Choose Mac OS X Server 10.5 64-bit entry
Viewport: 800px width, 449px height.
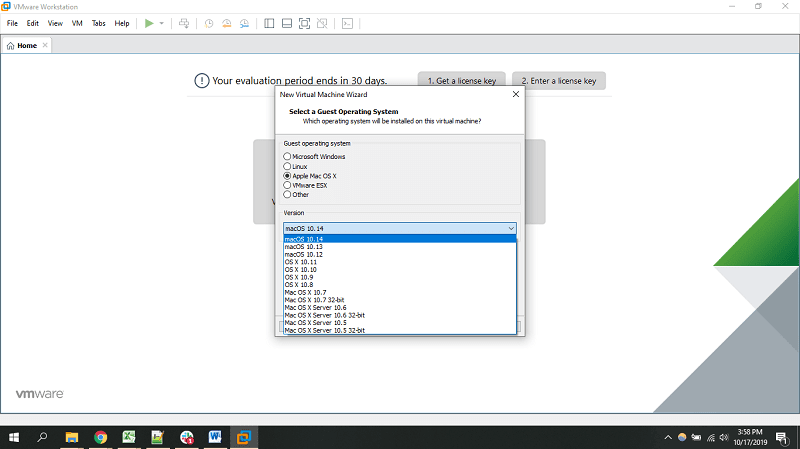(x=400, y=322)
